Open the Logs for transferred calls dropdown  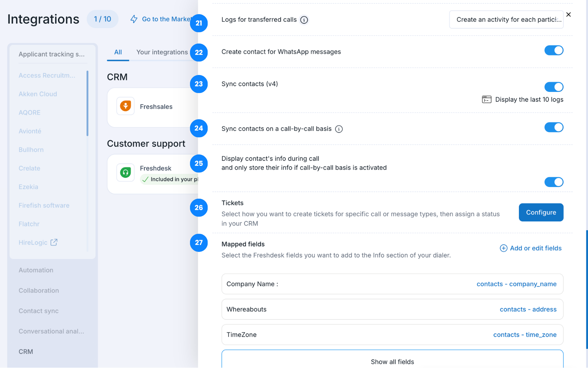coord(506,20)
